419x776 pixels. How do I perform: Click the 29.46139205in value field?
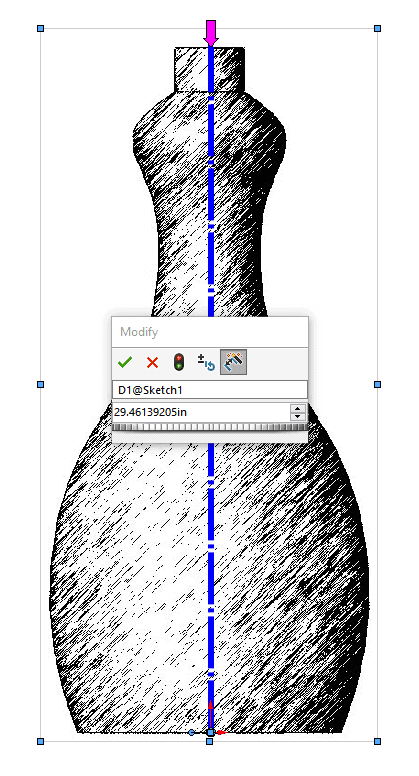201,412
